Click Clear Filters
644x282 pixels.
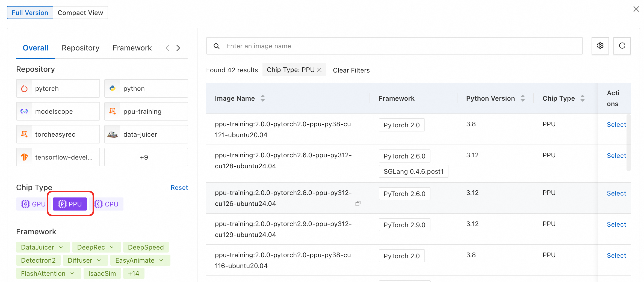351,70
